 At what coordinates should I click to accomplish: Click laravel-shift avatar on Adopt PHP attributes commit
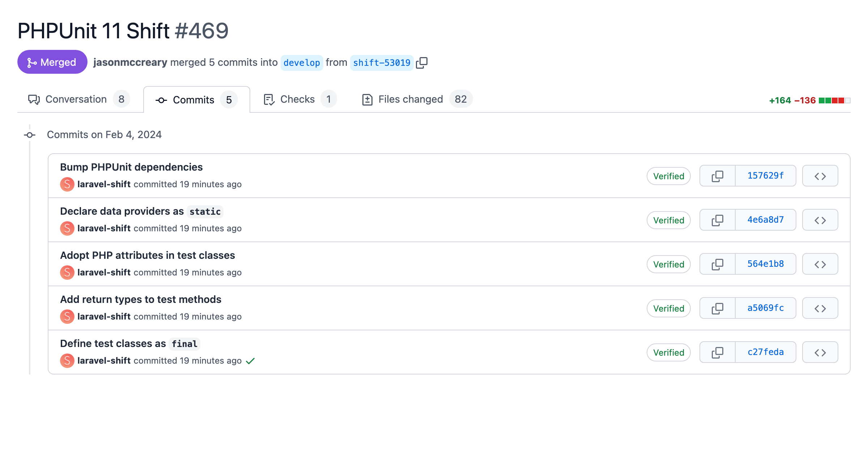click(67, 273)
